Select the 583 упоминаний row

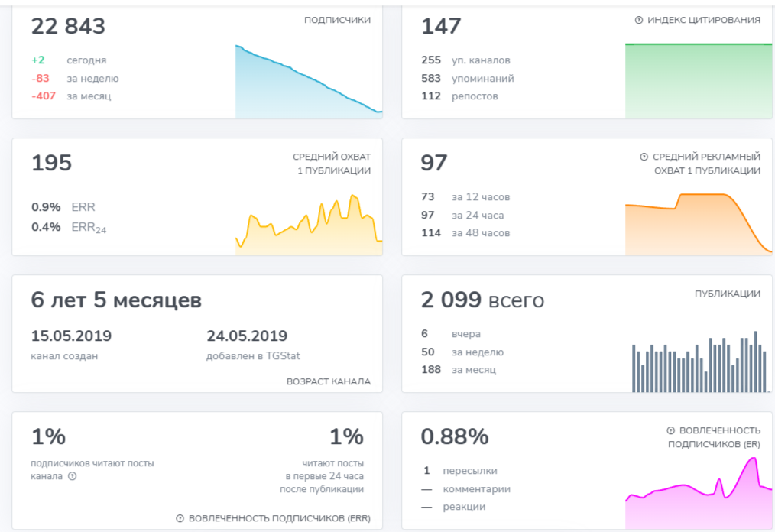pos(467,78)
